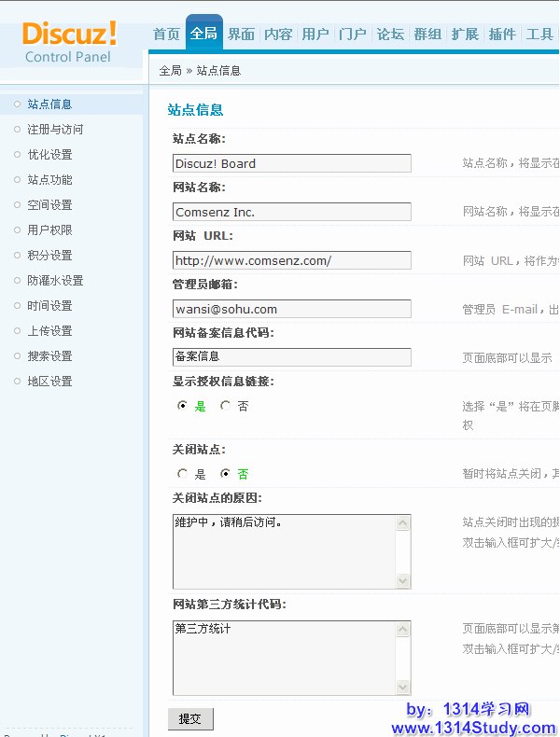
Task: Click the 站点名称 input field
Action: 291,163
